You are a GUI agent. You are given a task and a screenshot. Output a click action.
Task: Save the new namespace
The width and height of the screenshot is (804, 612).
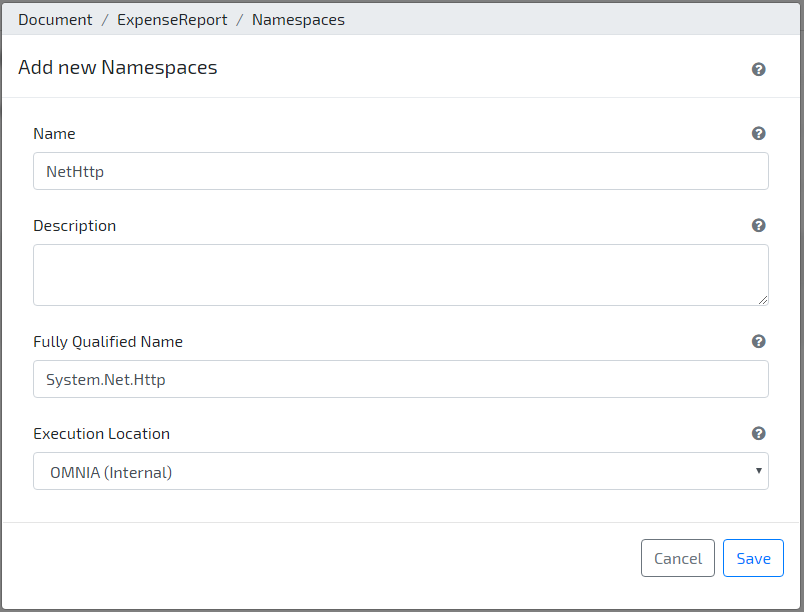pos(753,558)
